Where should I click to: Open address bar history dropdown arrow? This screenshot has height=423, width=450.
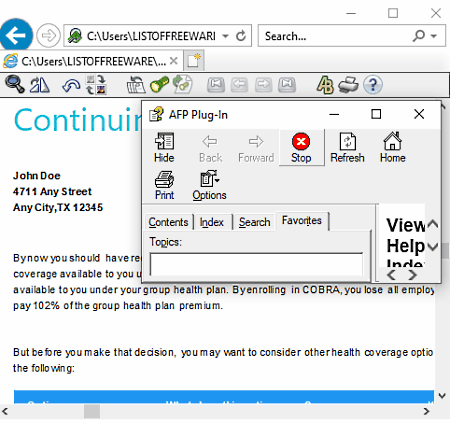226,36
